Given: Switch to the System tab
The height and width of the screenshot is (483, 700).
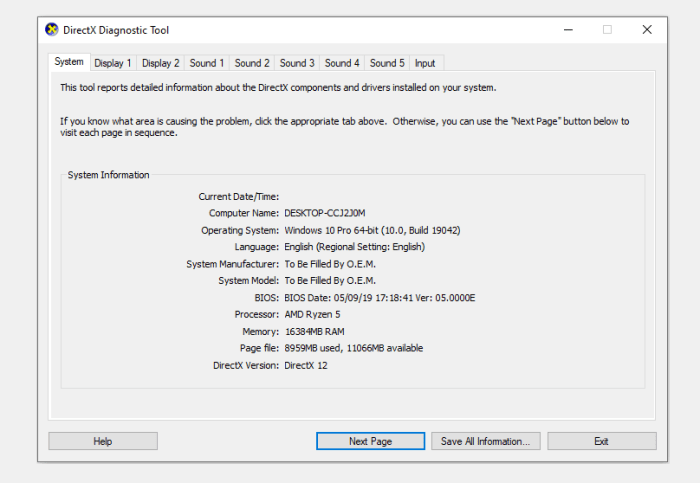Looking at the screenshot, I should tap(69, 62).
